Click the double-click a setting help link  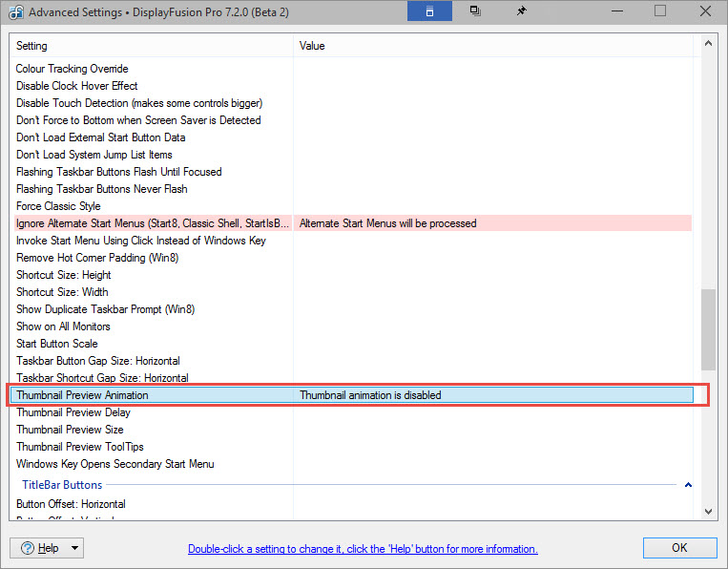[363, 549]
